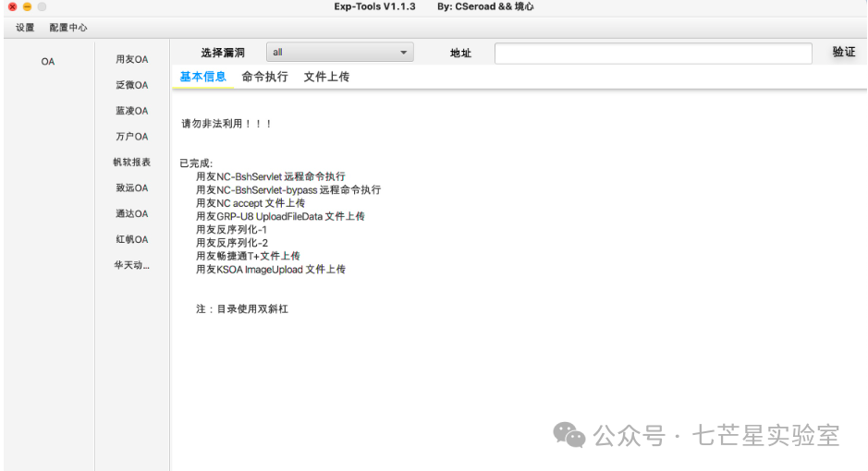868x471 pixels.
Task: Click line 用友GRP-U8 UploadFileData 文件上传
Action: coord(280,216)
